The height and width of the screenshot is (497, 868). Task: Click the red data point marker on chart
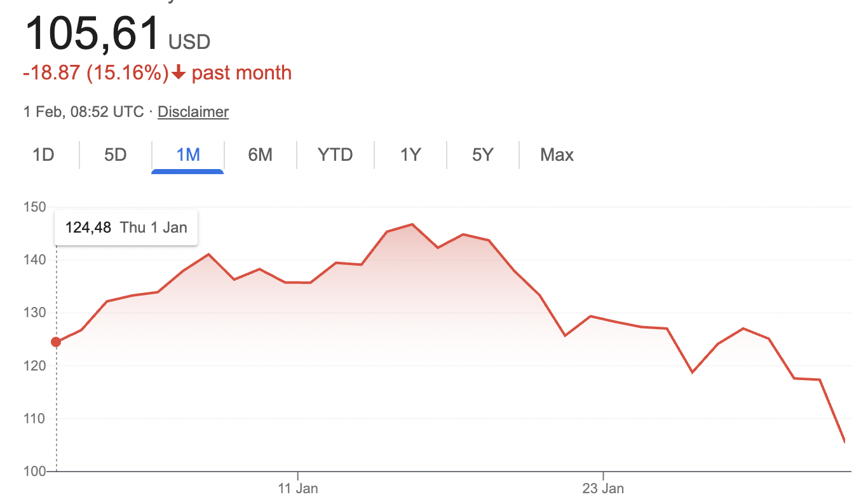pyautogui.click(x=56, y=342)
